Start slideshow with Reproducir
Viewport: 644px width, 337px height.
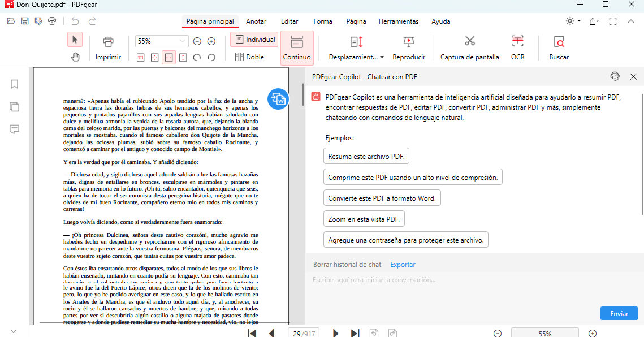click(409, 49)
